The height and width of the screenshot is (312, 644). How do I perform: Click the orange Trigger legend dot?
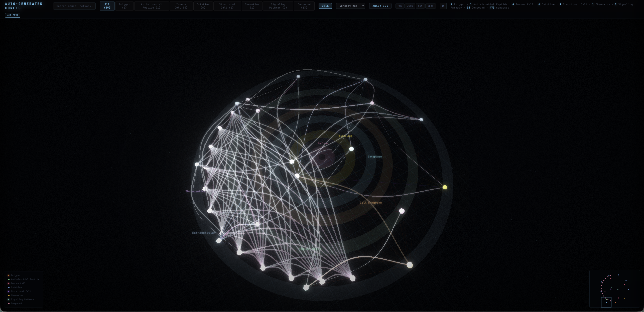click(x=9, y=275)
